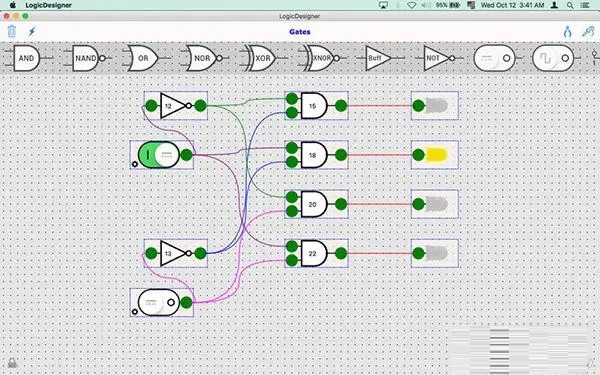The image size is (600, 375).
Task: Select the AND gate from palette
Action: pos(26,58)
